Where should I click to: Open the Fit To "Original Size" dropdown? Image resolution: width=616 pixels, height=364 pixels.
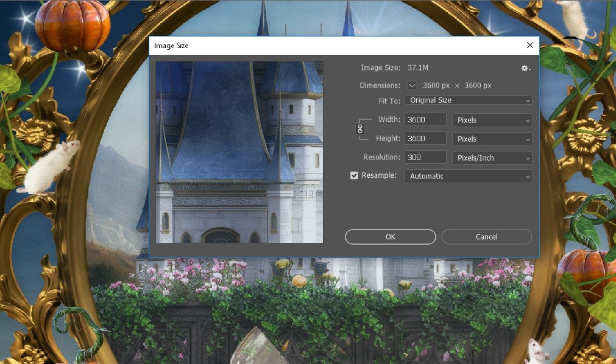(x=468, y=100)
